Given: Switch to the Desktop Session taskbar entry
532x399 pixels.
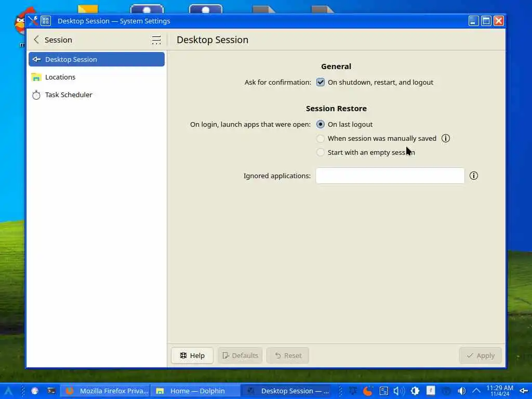Looking at the screenshot, I should pyautogui.click(x=286, y=391).
